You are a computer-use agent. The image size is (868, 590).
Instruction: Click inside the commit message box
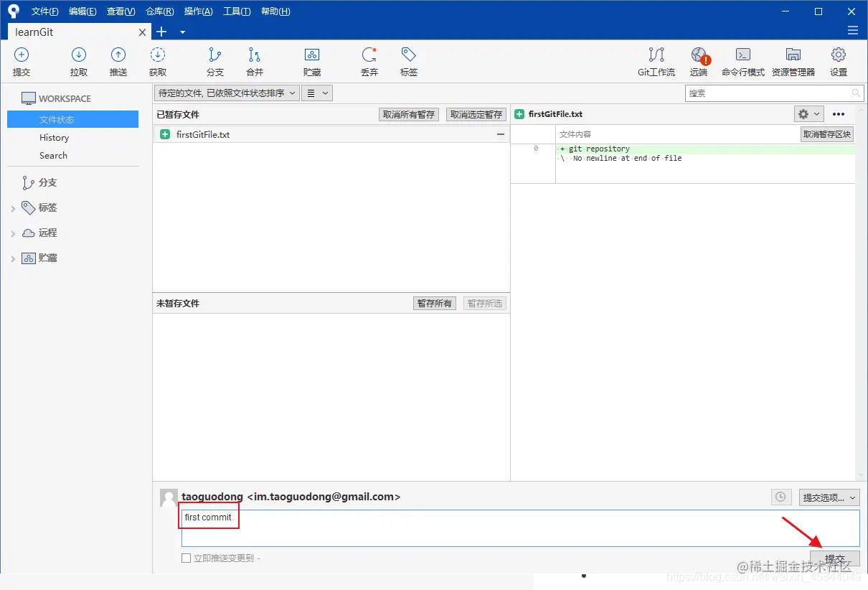pos(520,528)
